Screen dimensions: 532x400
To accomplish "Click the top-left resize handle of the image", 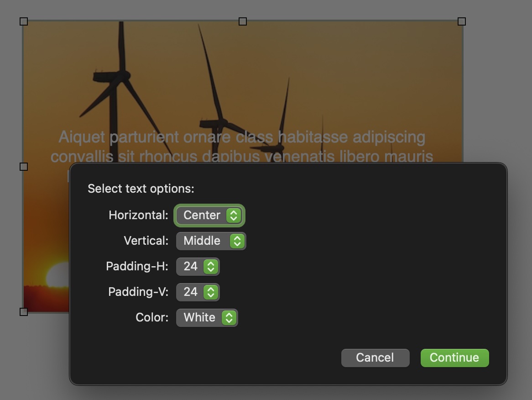I will point(24,21).
